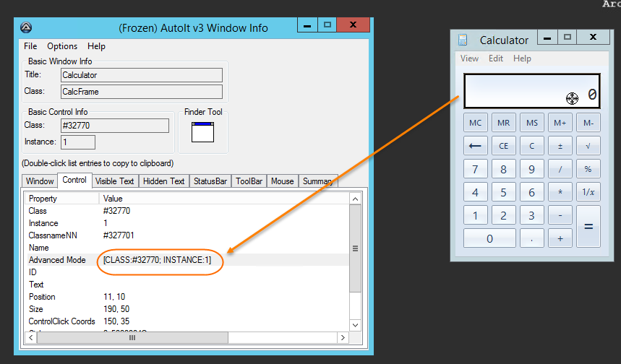
Task: Open AutoIt Window Info Help menu
Action: click(x=96, y=46)
